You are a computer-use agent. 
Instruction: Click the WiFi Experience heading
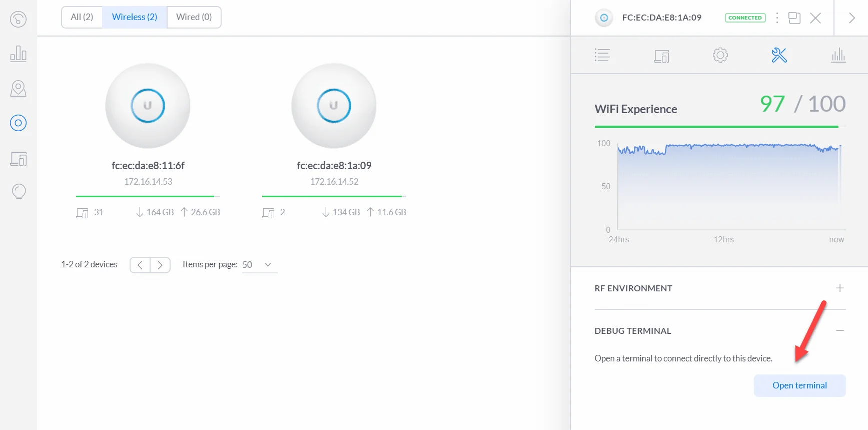636,109
